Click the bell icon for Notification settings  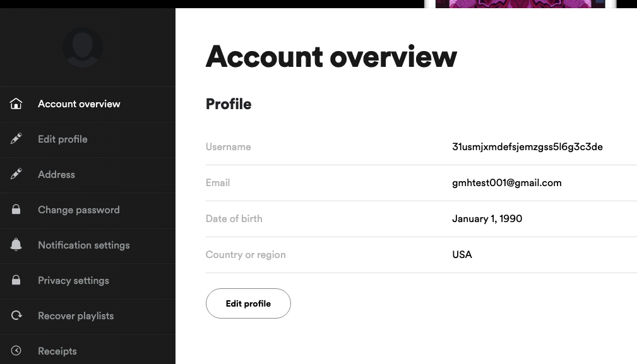tap(16, 245)
